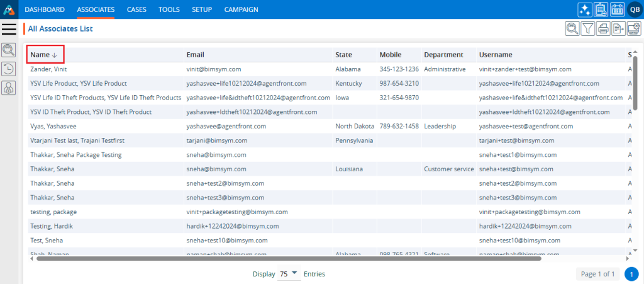Open the CAMPAIGN menu
Screen dimensions: 644x284
pos(241,9)
